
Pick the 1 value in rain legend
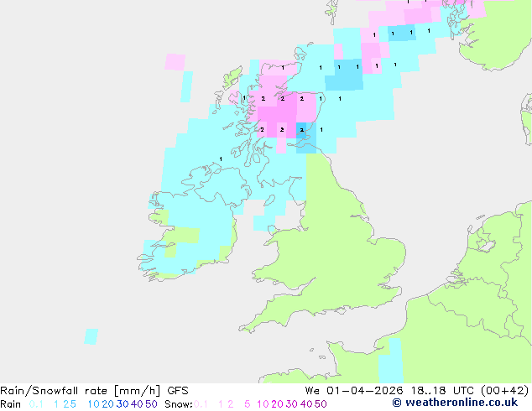click(x=56, y=404)
